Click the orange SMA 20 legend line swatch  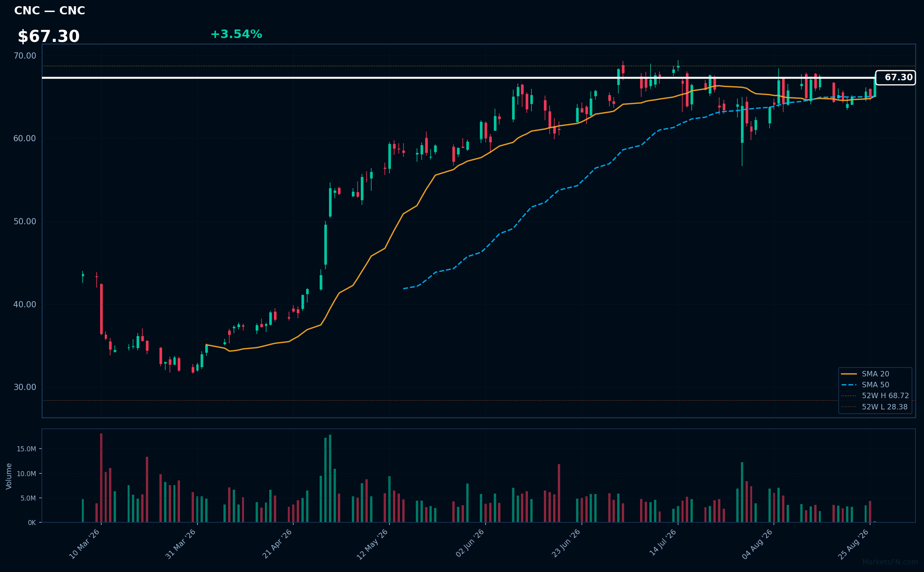(x=849, y=374)
